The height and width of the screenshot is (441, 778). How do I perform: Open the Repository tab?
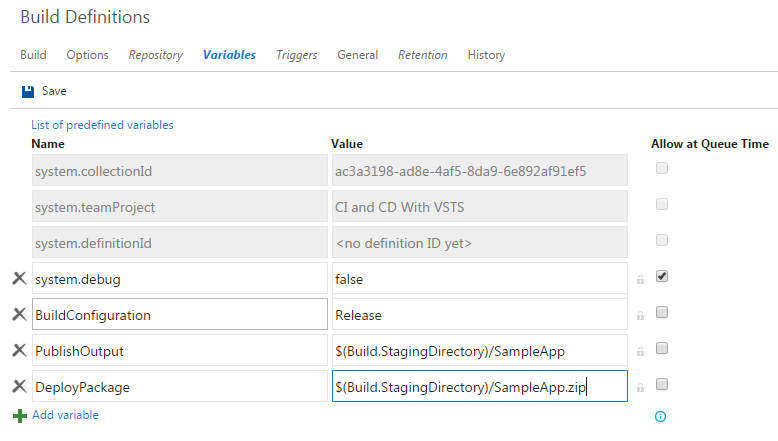point(155,56)
